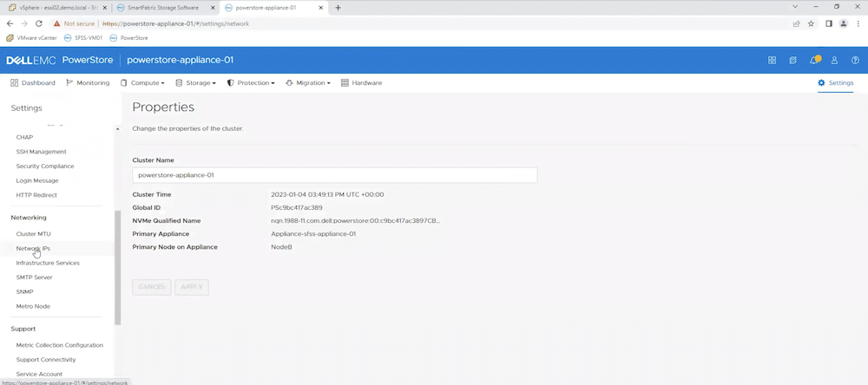Open Infrastructure Services setting

tap(48, 263)
